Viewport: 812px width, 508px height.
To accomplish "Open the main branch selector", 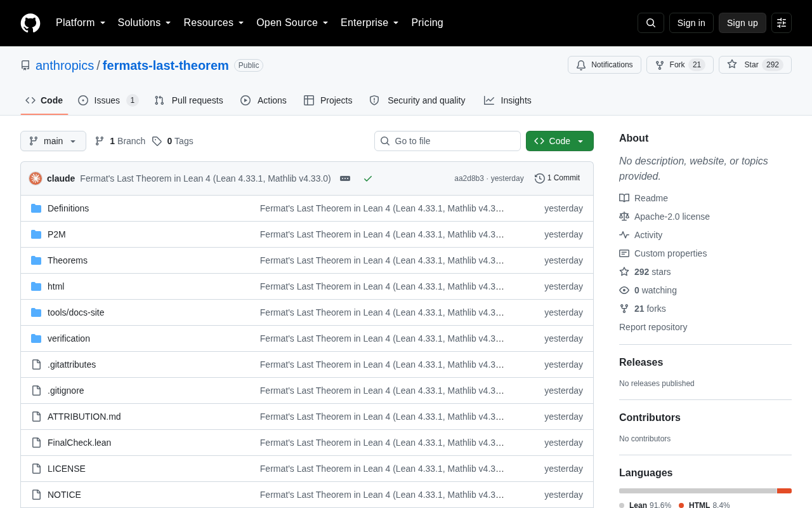I will [x=53, y=141].
